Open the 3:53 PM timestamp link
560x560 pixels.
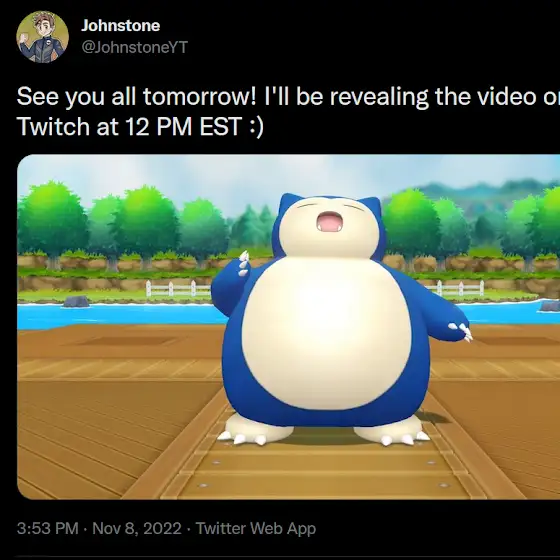tap(48, 529)
